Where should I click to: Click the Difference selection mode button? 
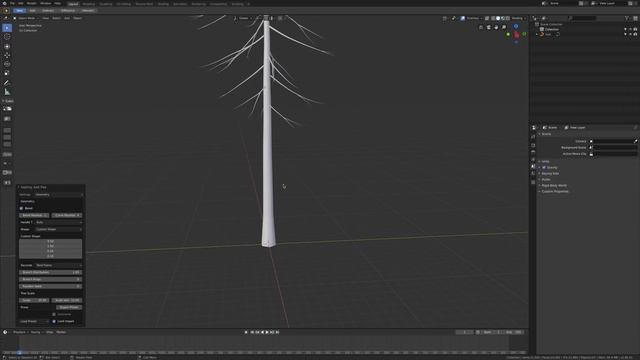tap(68, 11)
